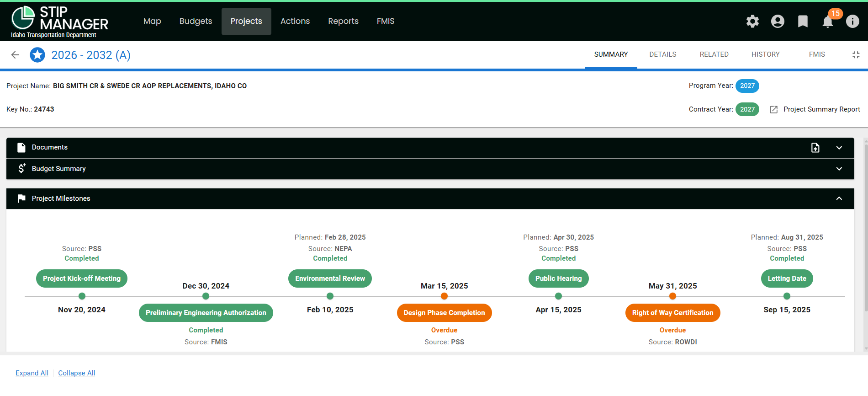Open the Project Summary Report link
Screen dimensions: 868x396
click(821, 109)
